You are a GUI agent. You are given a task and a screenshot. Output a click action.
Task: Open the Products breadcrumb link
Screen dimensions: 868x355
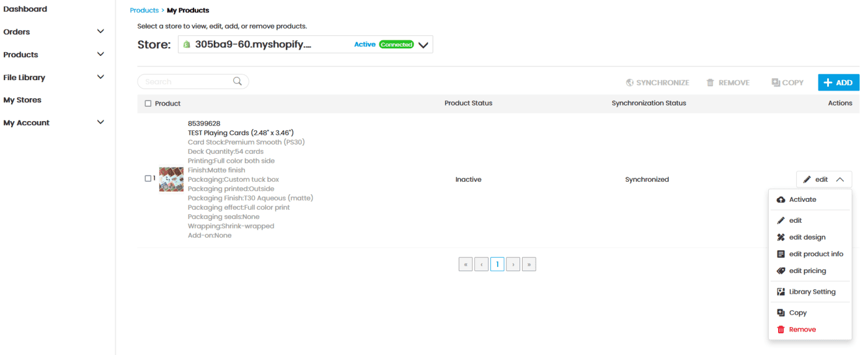coord(144,11)
